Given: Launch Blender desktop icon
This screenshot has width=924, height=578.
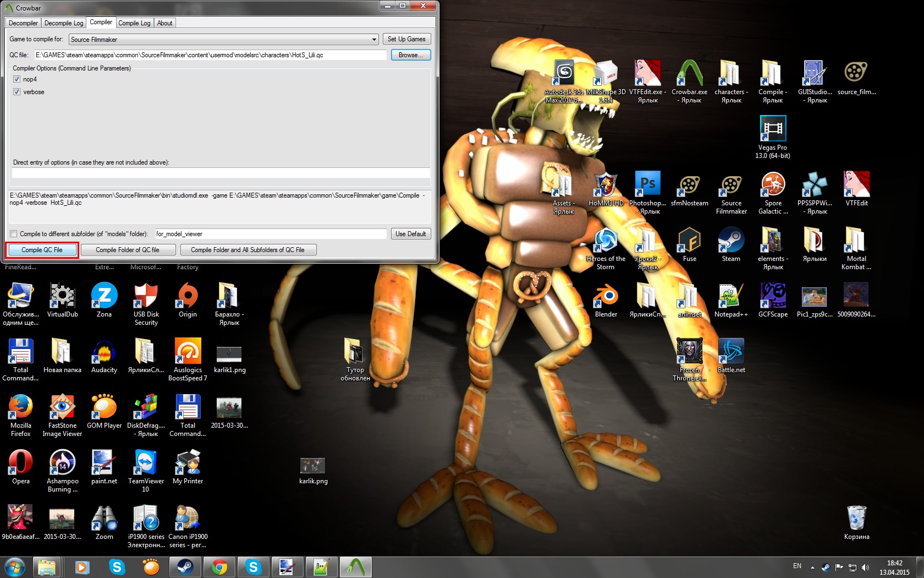Looking at the screenshot, I should coord(606,300).
